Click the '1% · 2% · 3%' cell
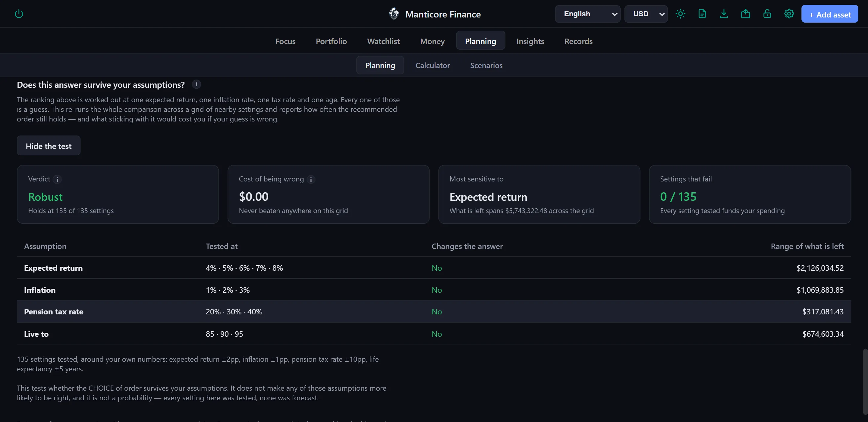The width and height of the screenshot is (868, 422). [x=228, y=290]
